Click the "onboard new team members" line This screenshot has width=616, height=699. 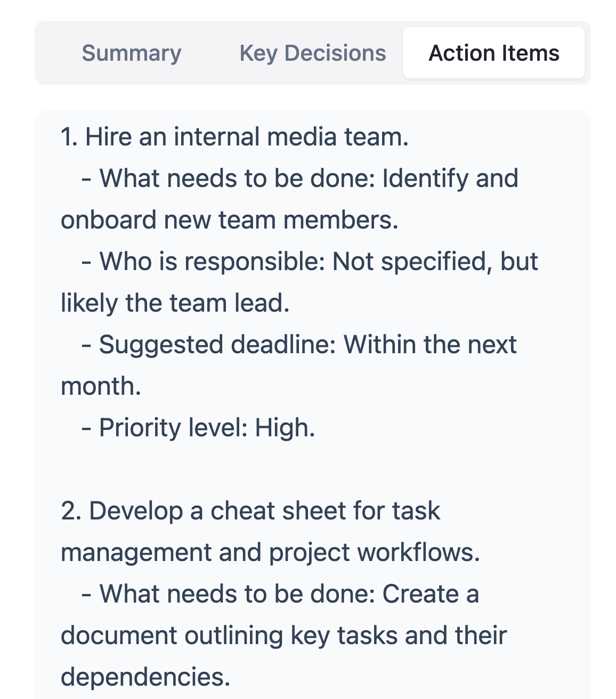(x=229, y=220)
